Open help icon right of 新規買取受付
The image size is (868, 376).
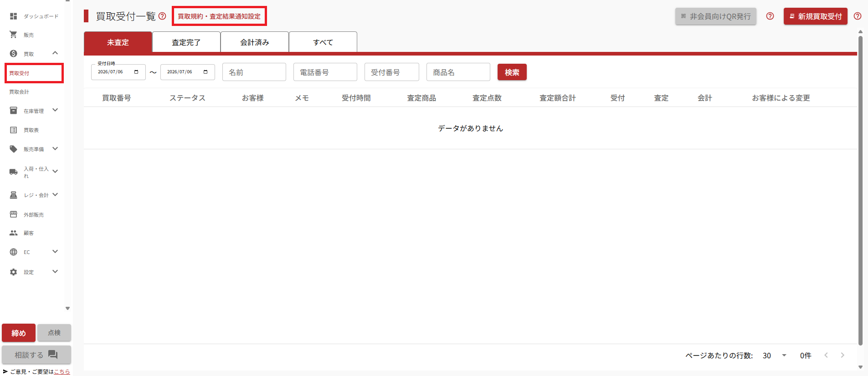tap(858, 16)
